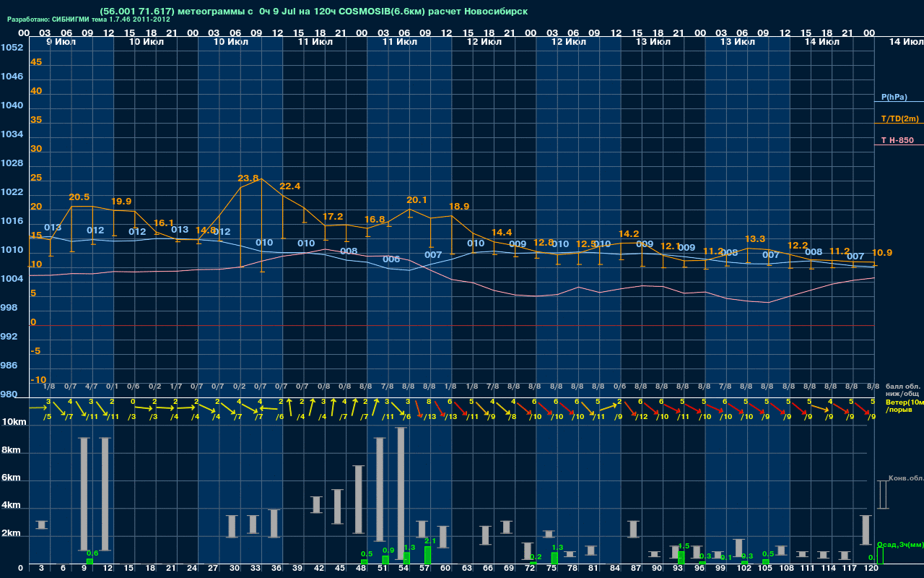Click the 16.8 temperature label
Viewport: 924px width, 578px height.
(374, 219)
